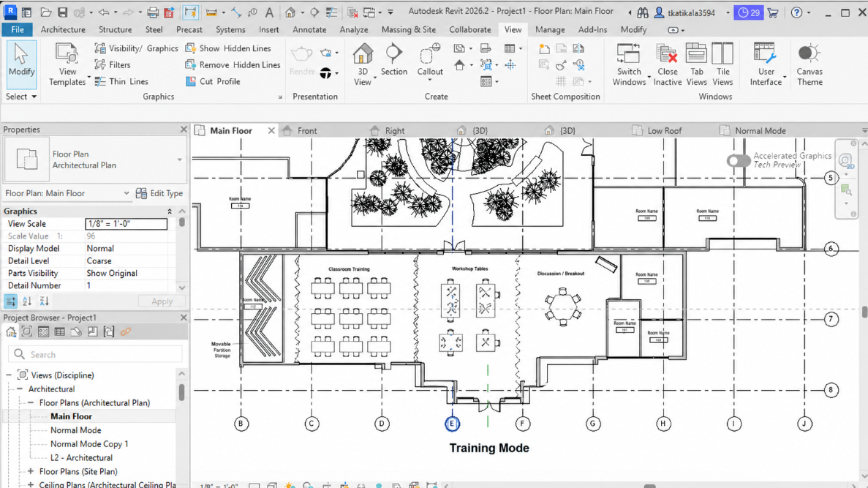Screen dimensions: 868x488
Task: Select the Section tool
Action: coord(393,59)
